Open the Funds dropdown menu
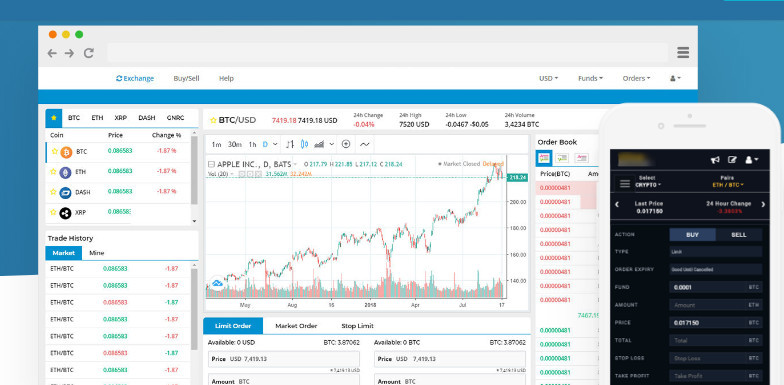Screen dimensions: 784x385 (x=590, y=78)
